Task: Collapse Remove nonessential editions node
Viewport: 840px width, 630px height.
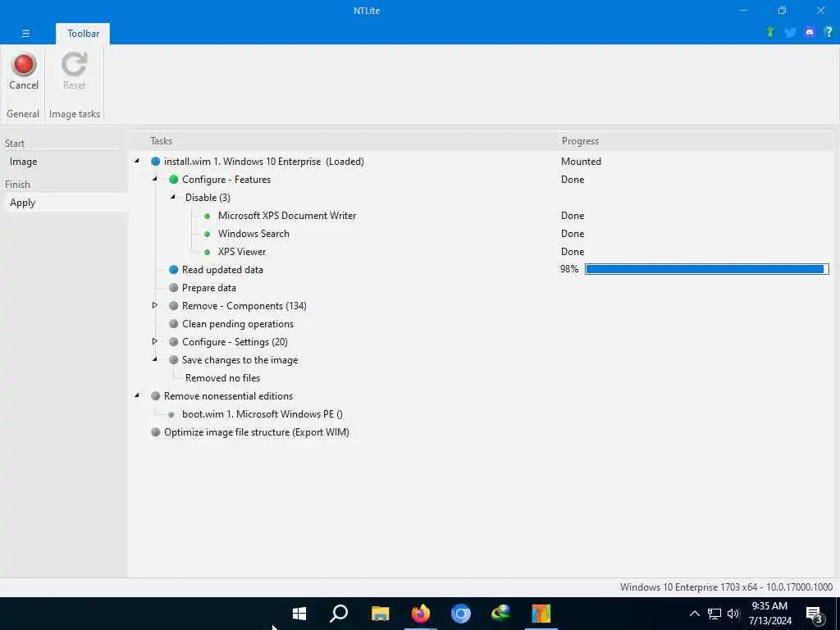Action: pos(137,395)
